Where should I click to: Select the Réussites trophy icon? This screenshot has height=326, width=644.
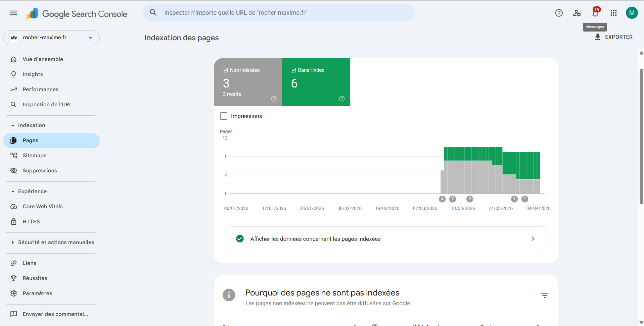point(13,278)
